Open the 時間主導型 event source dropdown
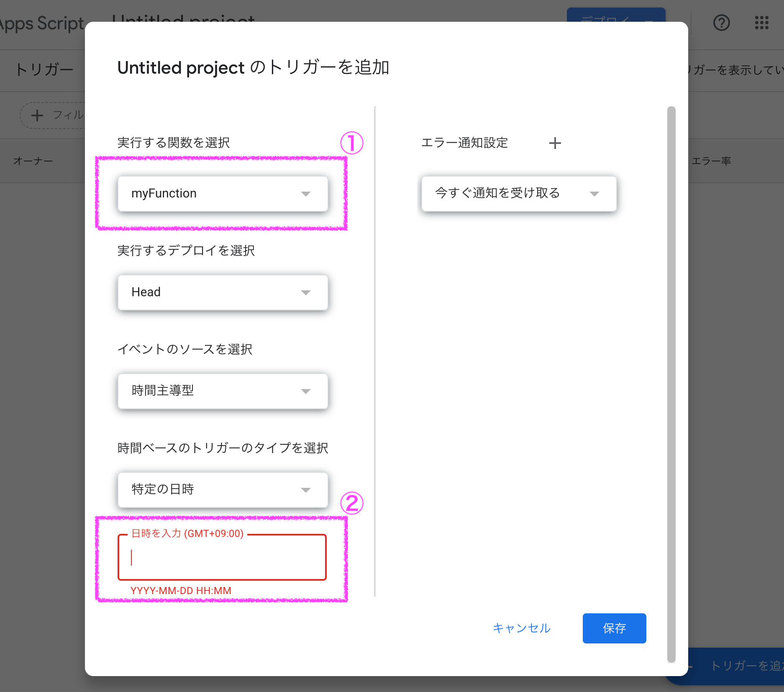The height and width of the screenshot is (692, 784). 223,391
